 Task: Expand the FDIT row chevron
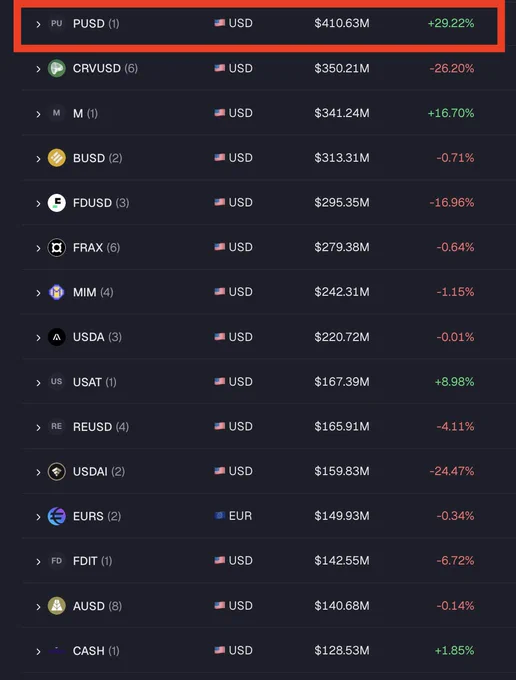[38, 562]
